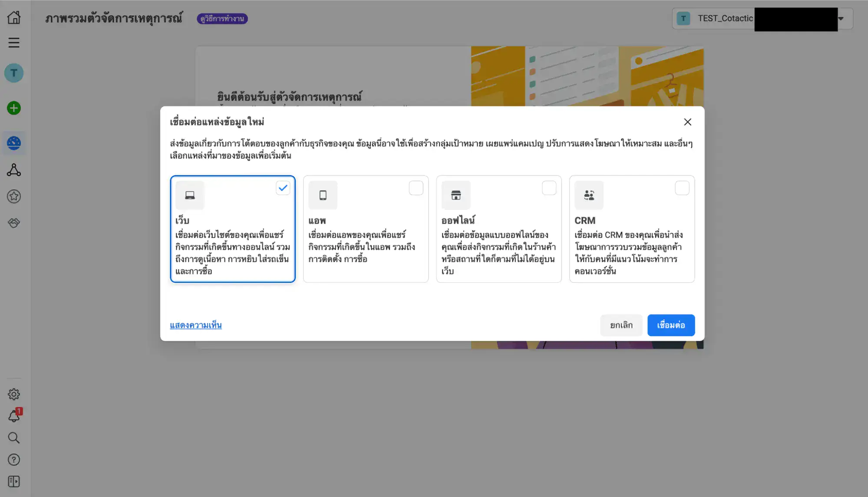Click the ดูวิธีการทำงาน purple badge

tap(222, 19)
